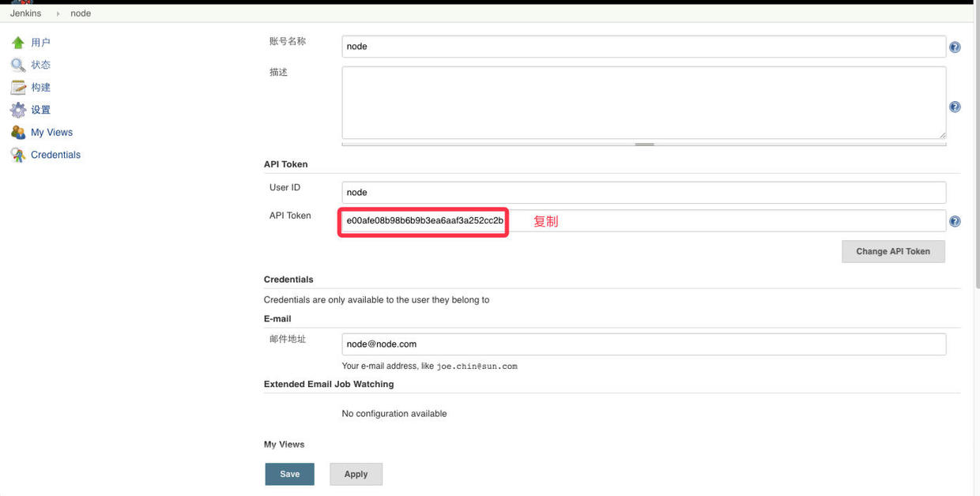Click the green arrow 用户 icon
Screen dimensions: 980x496
pyautogui.click(x=18, y=43)
